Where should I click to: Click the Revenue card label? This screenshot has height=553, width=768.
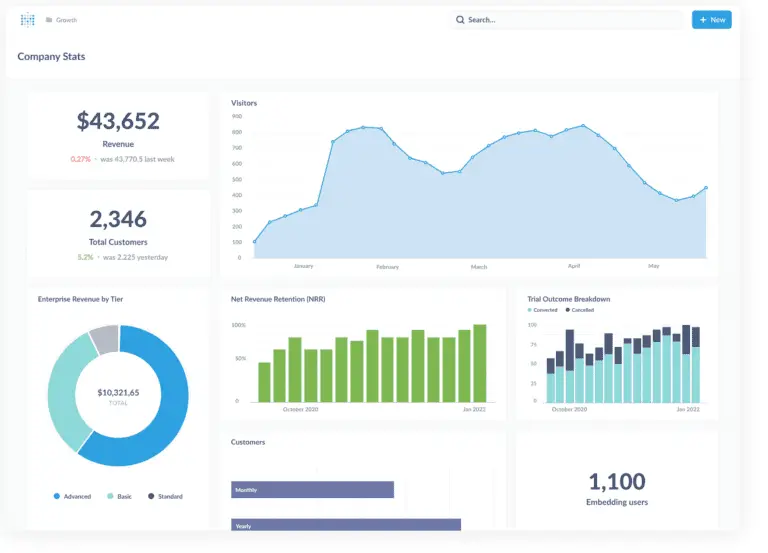click(x=118, y=144)
